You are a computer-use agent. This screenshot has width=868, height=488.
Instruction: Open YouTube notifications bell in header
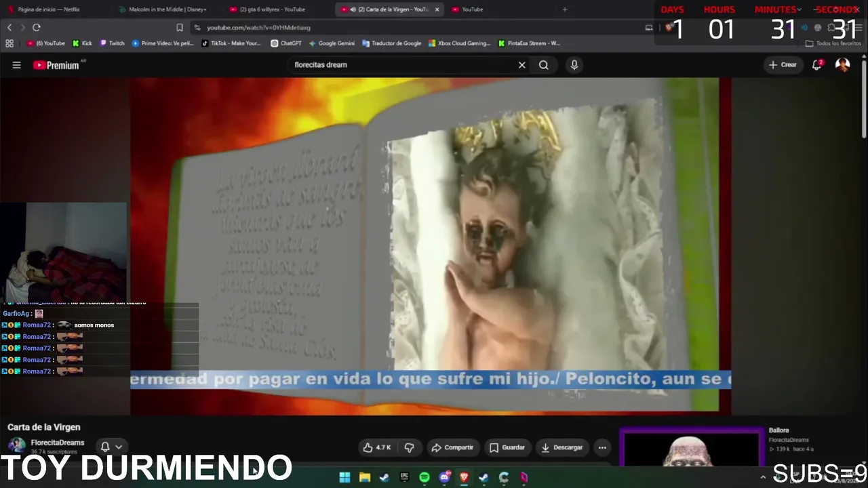pyautogui.click(x=817, y=65)
